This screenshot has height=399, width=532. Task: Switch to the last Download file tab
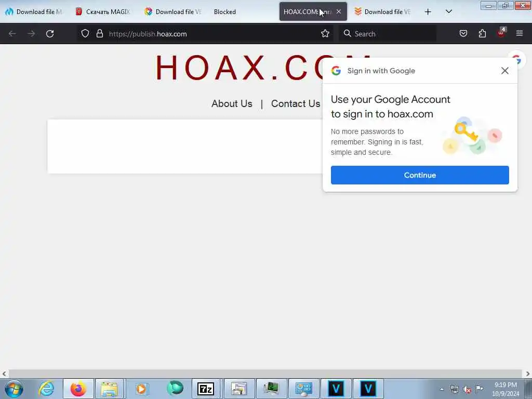pyautogui.click(x=383, y=12)
